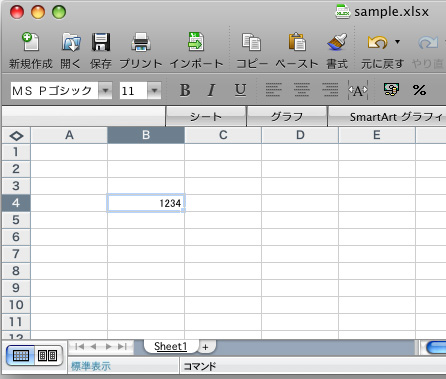Viewport: 446px width, 379px height.
Task: Select row 10 header
Action: click(16, 305)
